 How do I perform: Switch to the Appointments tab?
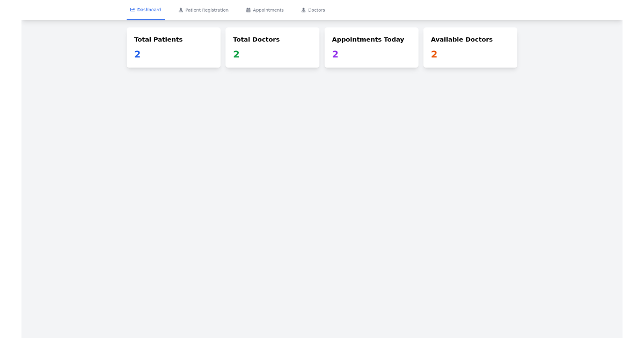click(x=265, y=10)
